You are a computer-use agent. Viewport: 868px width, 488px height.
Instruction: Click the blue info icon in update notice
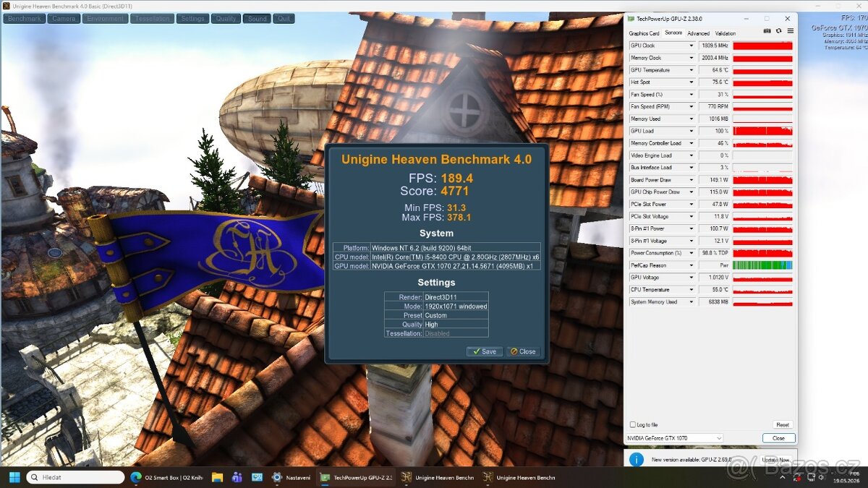(637, 459)
